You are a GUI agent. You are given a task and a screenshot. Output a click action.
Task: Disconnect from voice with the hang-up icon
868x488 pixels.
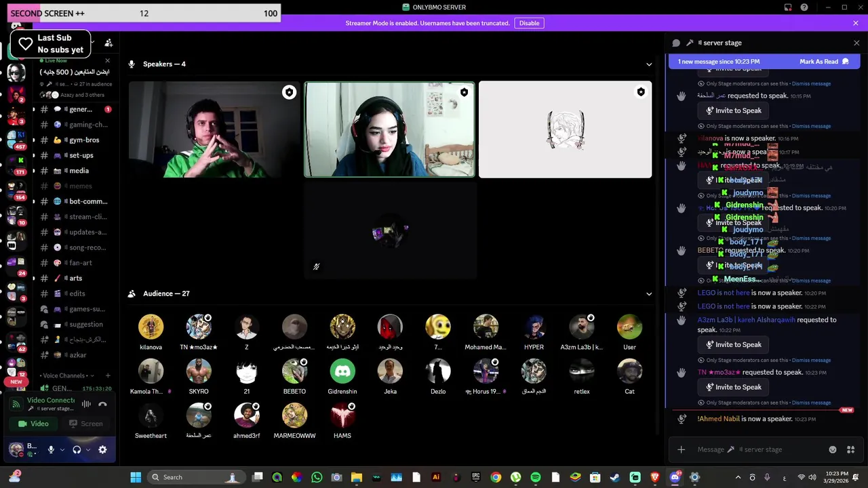point(102,404)
